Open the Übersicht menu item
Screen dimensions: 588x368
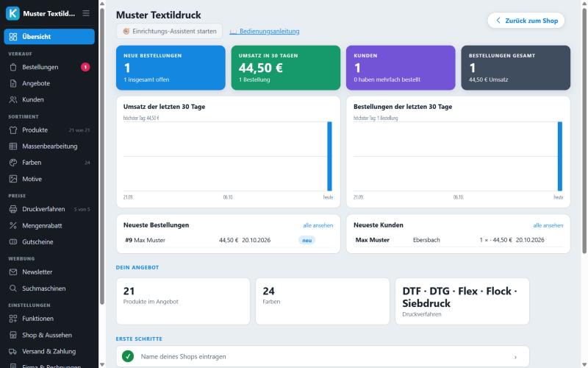[x=49, y=36]
